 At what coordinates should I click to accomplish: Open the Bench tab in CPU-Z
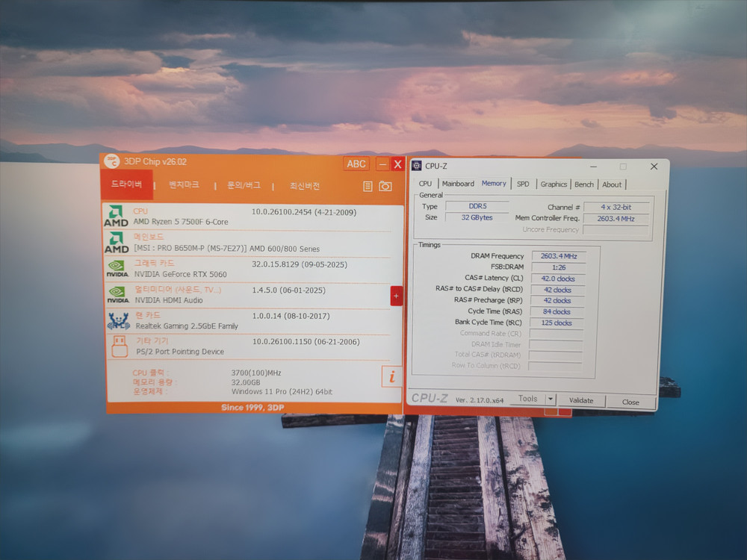click(x=584, y=184)
